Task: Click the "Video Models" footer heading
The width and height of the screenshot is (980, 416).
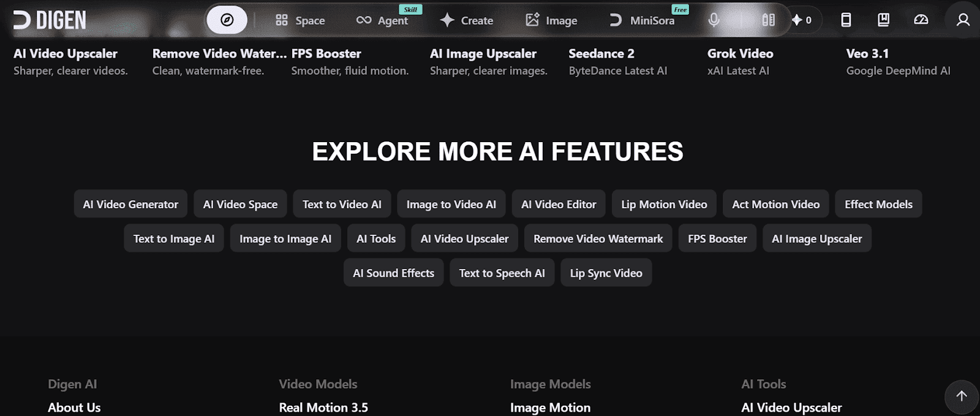Action: point(318,384)
